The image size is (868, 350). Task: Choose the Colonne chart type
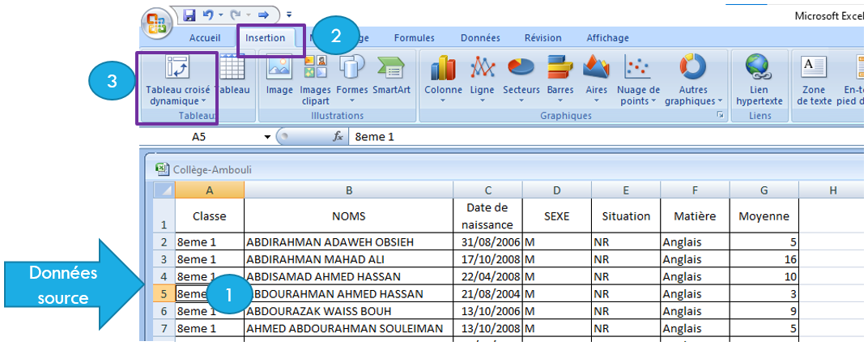coord(444,79)
